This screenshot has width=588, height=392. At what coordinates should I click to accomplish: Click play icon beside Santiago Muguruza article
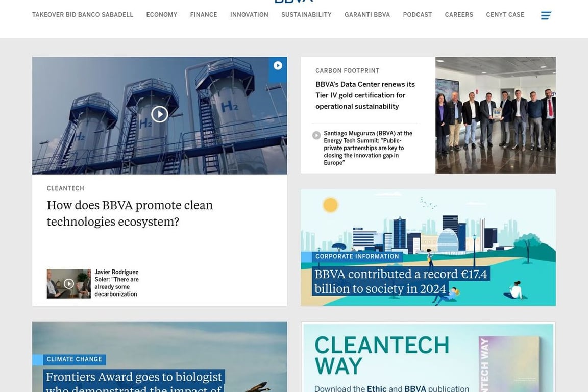pos(316,135)
